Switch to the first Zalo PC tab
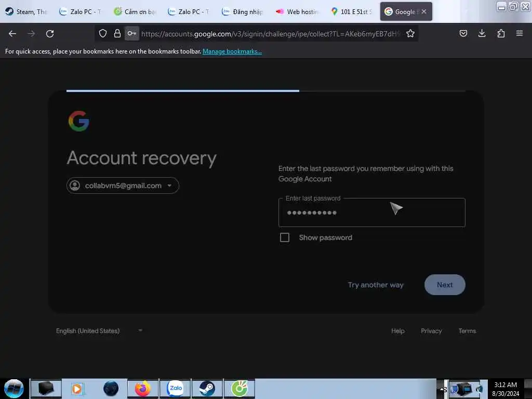 tap(81, 11)
